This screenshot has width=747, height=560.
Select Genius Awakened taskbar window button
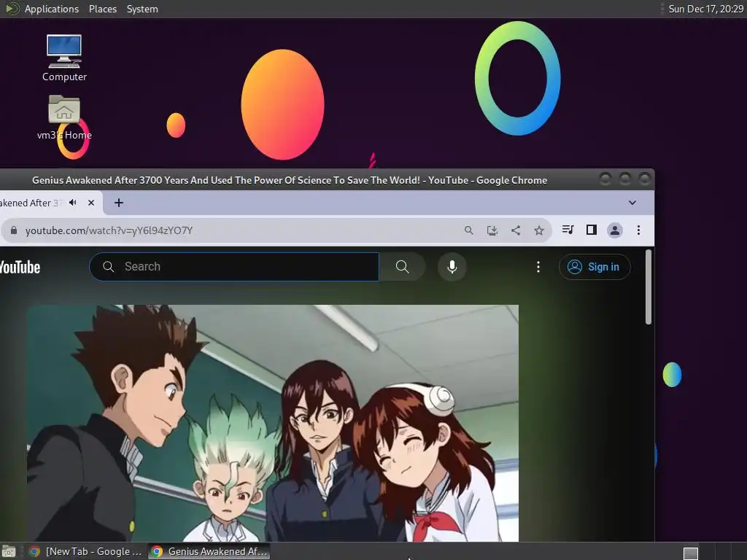[x=209, y=551]
